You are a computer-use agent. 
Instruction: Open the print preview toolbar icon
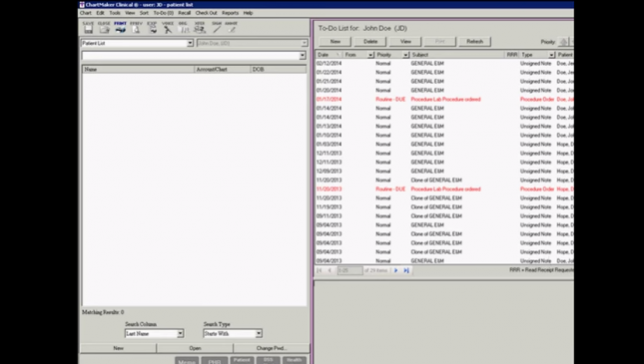click(136, 28)
